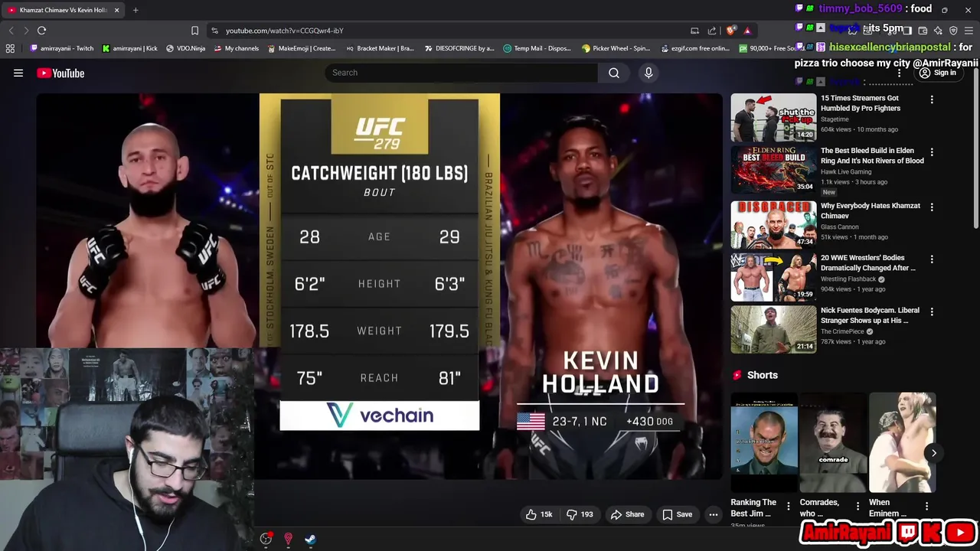
Task: Open the Brave Shields lion icon
Action: [731, 31]
